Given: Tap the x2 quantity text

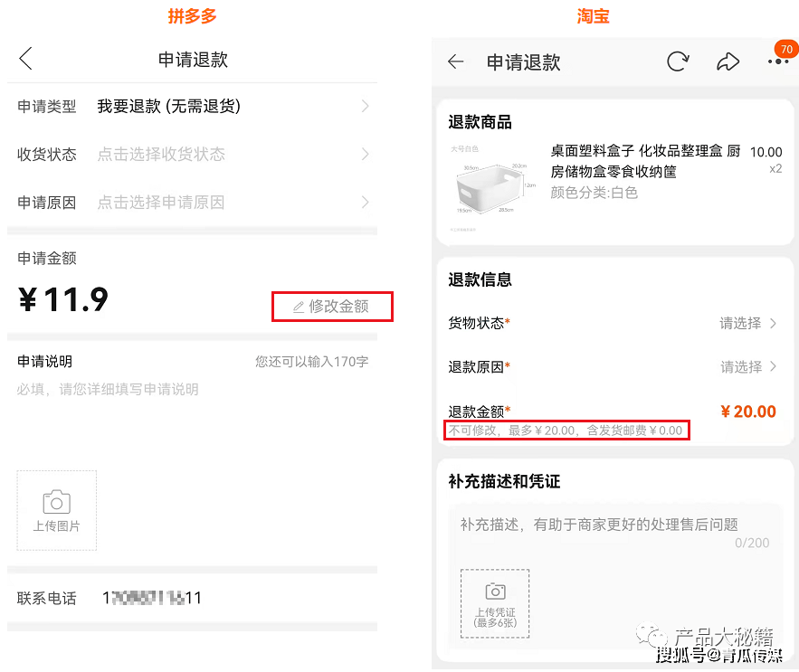Looking at the screenshot, I should (775, 168).
